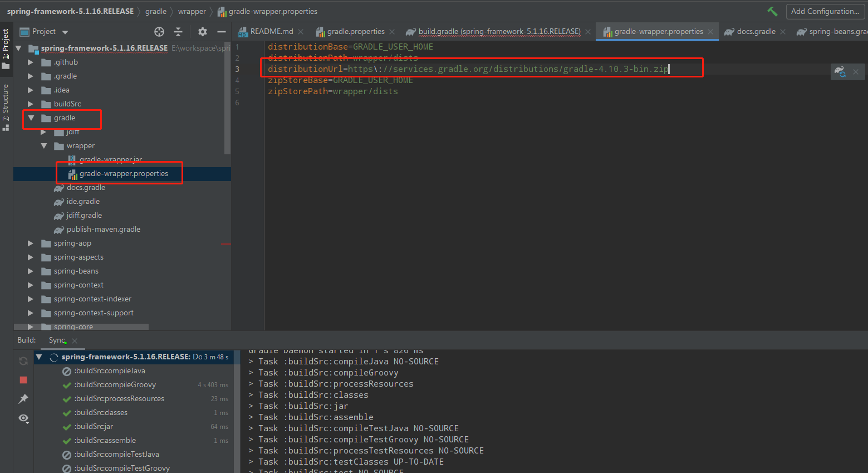Collapse the spring-framework build sync node

pyautogui.click(x=39, y=357)
